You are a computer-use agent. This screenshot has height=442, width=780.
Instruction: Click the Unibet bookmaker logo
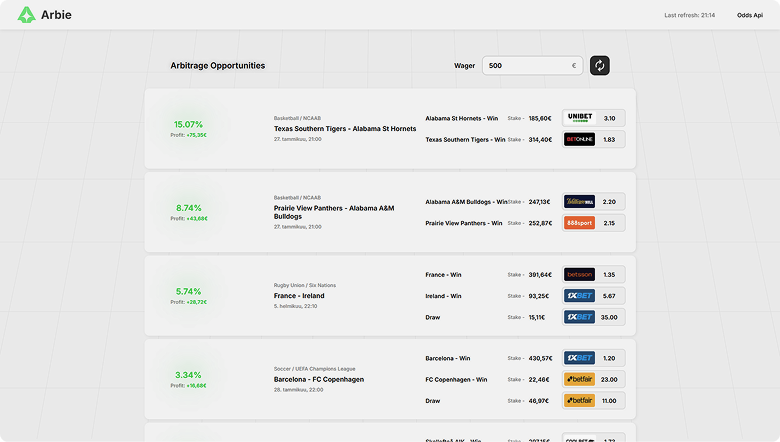click(579, 118)
